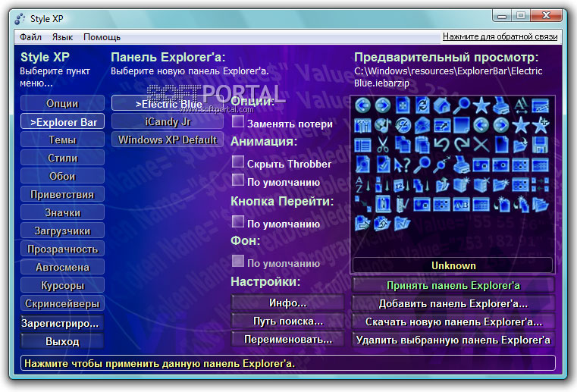Image resolution: width=577 pixels, height=392 pixels.
Task: Click the AB view icon
Action: pyautogui.click(x=462, y=204)
